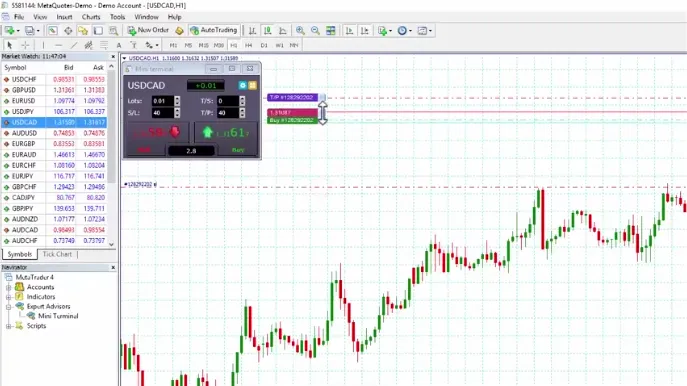Viewport: 687px width, 386px height.
Task: Close the Market Watch panel
Action: pos(113,57)
